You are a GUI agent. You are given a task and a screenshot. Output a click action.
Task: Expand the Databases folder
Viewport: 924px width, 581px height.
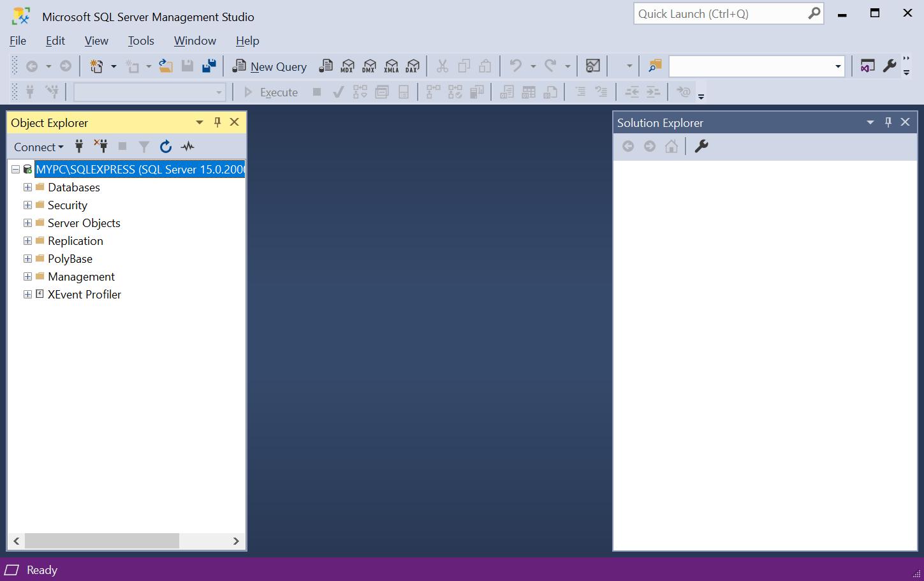[x=27, y=187]
